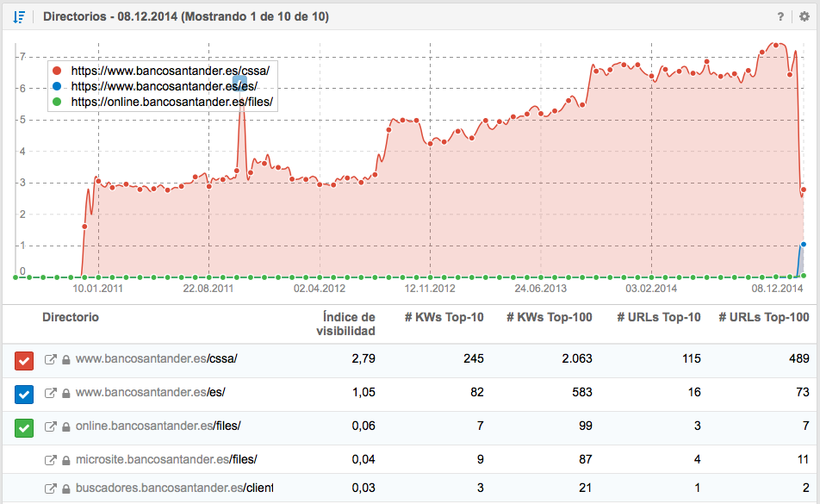820x504 pixels.
Task: Open the www.bancosantander.es/cssa/ directory link
Action: pyautogui.click(x=156, y=359)
